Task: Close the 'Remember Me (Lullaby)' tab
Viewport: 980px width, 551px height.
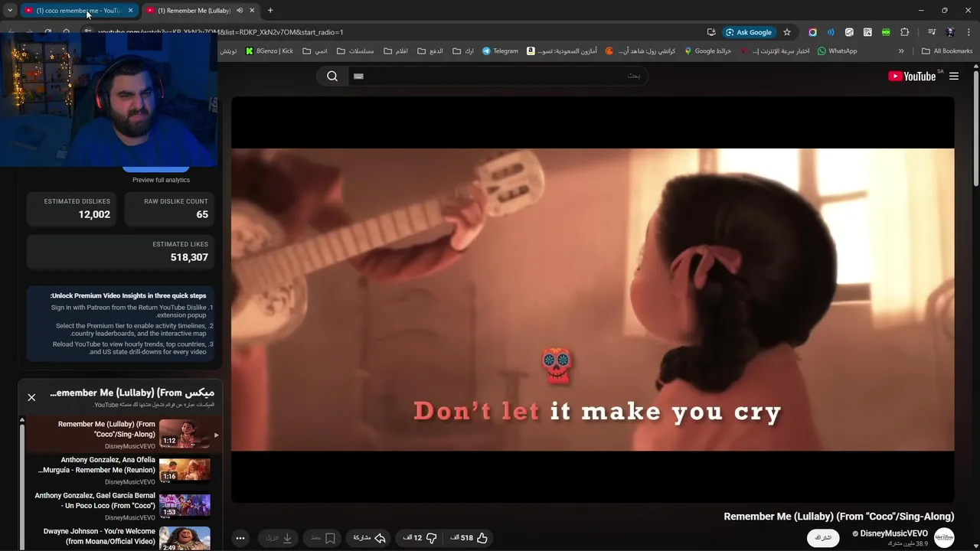Action: 252,11
